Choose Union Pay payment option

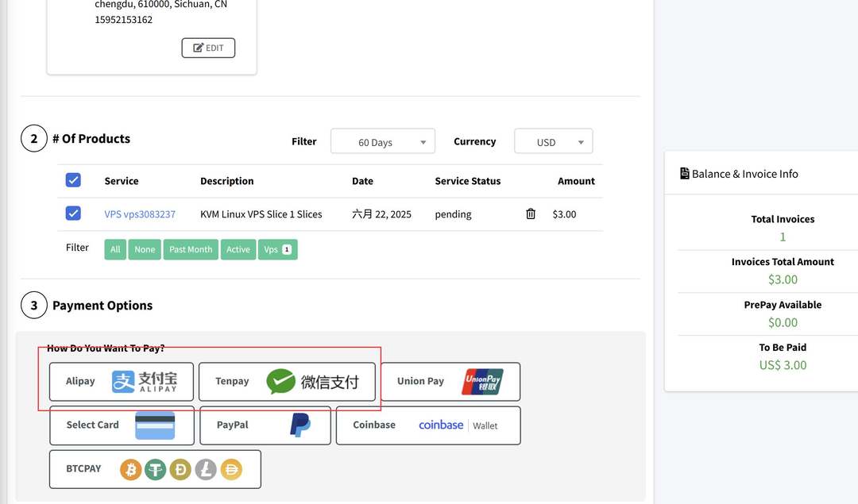coord(450,382)
